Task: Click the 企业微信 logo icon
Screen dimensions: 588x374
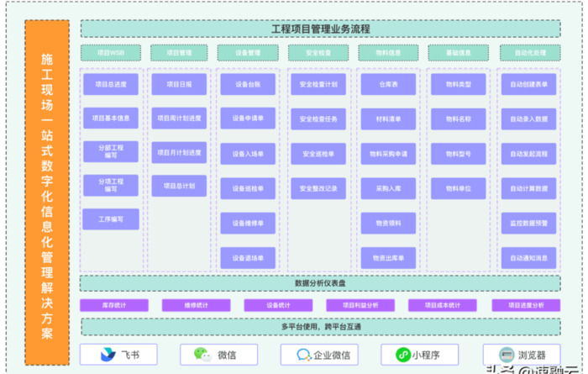Action: (x=304, y=355)
